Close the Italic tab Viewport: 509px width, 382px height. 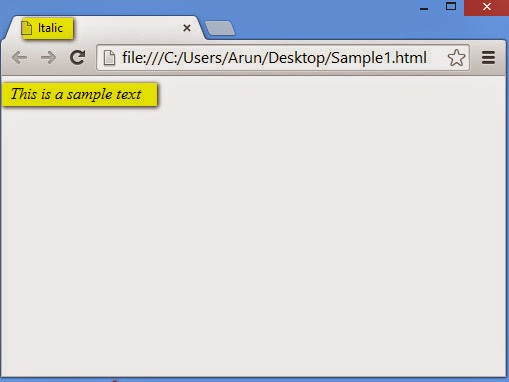pyautogui.click(x=187, y=28)
